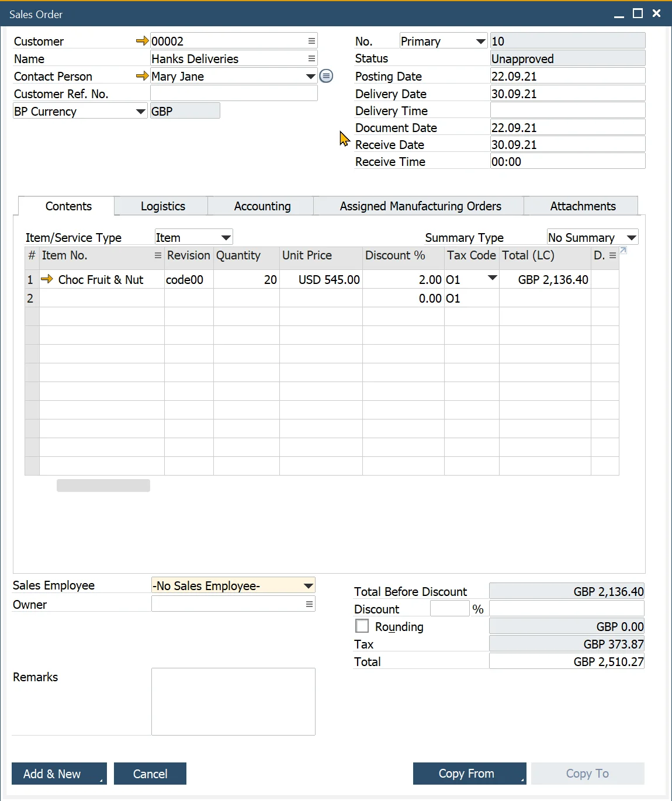Click the Item No. column list icon
The width and height of the screenshot is (672, 801).
coord(158,255)
